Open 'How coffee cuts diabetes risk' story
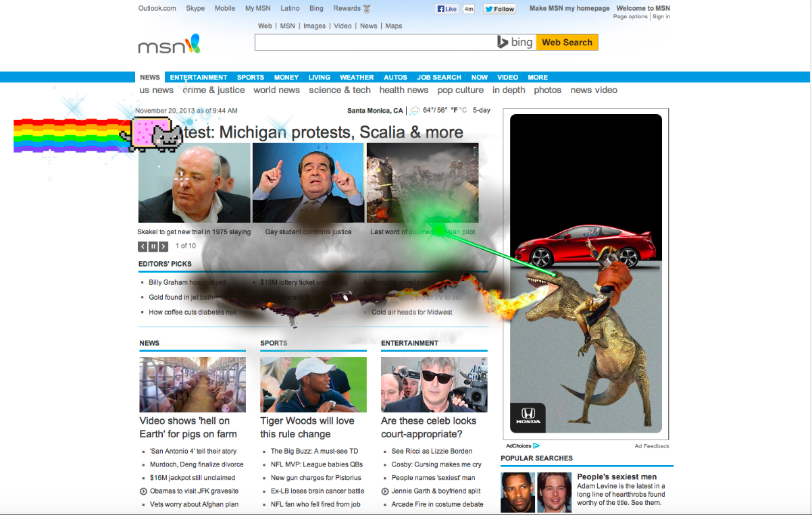This screenshot has height=515, width=812. pyautogui.click(x=193, y=312)
